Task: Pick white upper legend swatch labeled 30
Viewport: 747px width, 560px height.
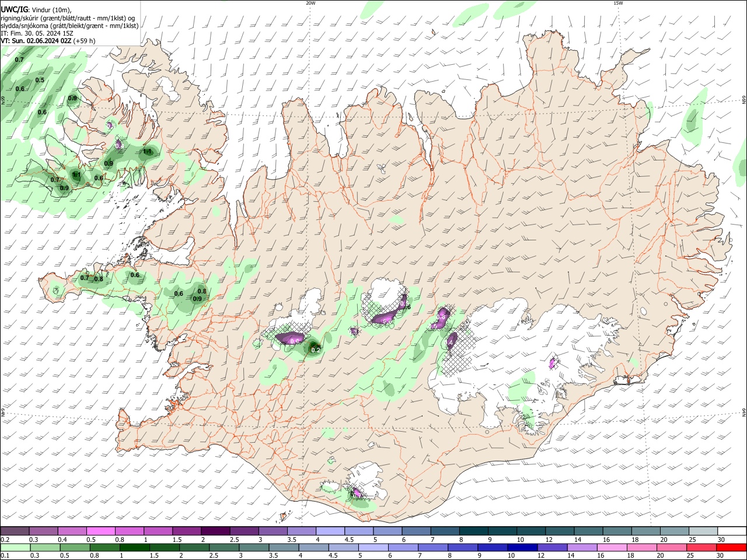Action: (731, 531)
